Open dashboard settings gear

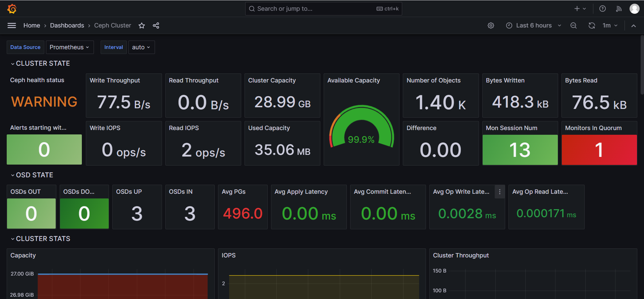(x=491, y=25)
